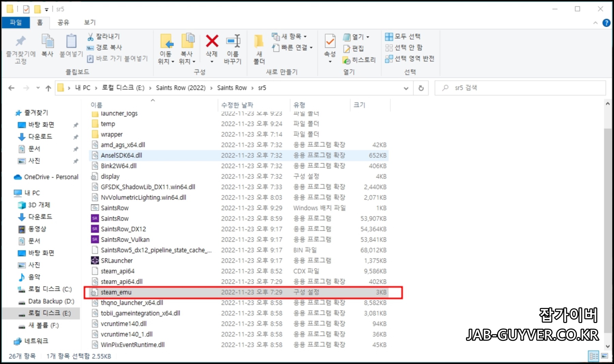Screen dimensions: 614x364
Task: Open the Open (열기) dropdown in ribbon
Action: tap(356, 37)
